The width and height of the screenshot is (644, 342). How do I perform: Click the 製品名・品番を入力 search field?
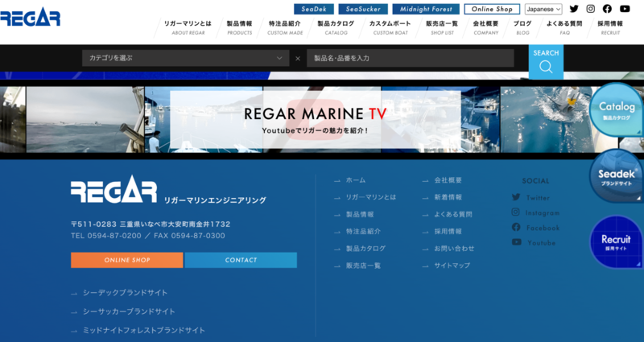pyautogui.click(x=411, y=58)
